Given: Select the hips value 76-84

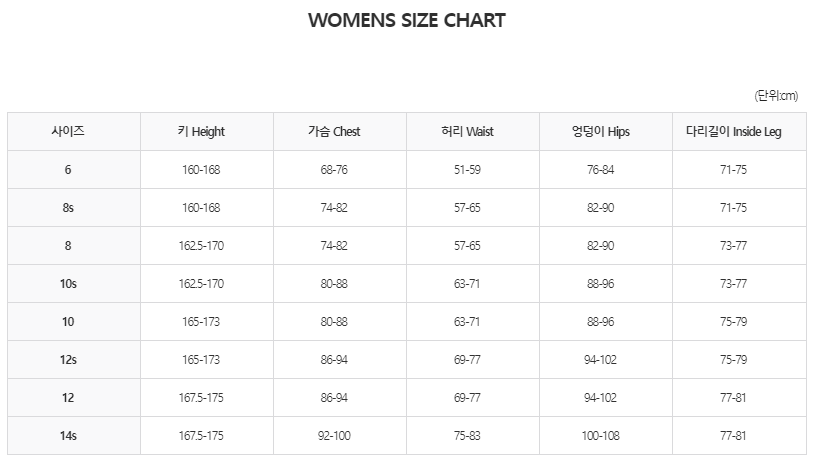Looking at the screenshot, I should [x=600, y=170].
